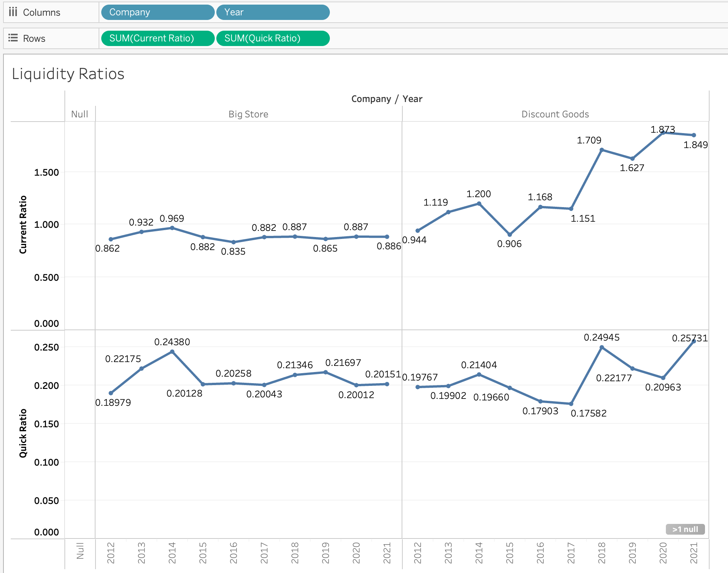Select the Null column header
Image resolution: width=728 pixels, height=573 pixels.
coord(80,114)
